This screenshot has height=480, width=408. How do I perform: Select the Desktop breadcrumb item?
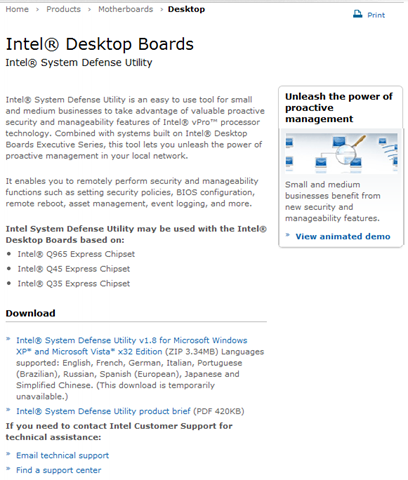186,9
